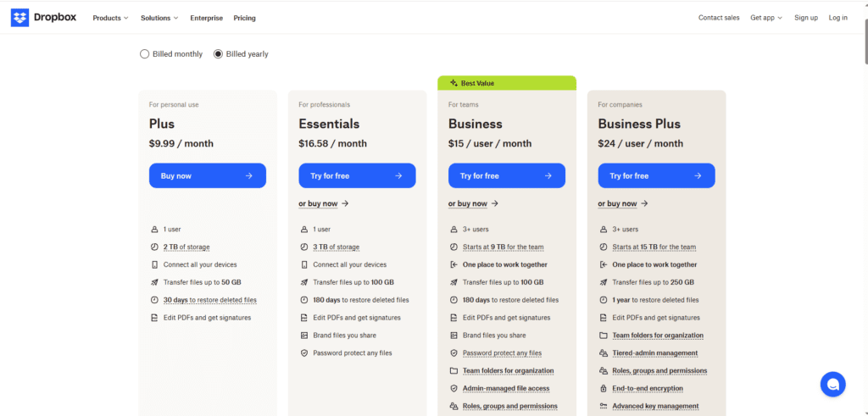868x416 pixels.
Task: Select the Billed monthly radio button
Action: click(x=145, y=54)
